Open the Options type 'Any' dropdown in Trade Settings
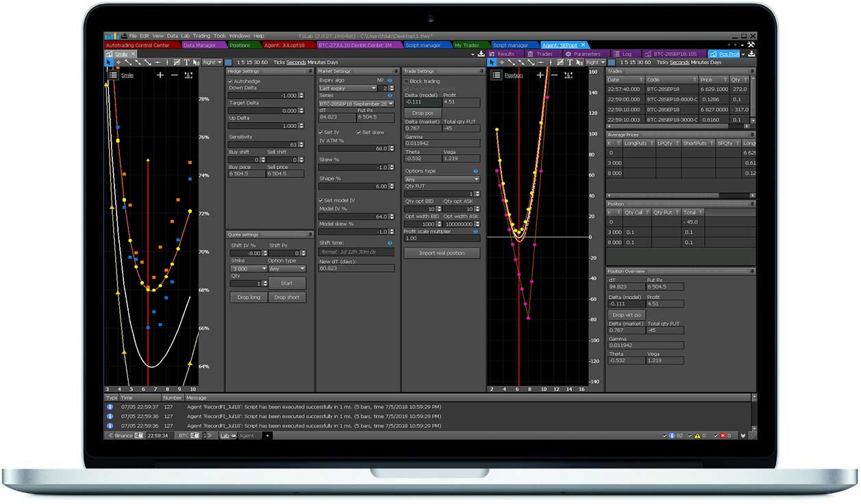This screenshot has width=861, height=504. tap(442, 179)
